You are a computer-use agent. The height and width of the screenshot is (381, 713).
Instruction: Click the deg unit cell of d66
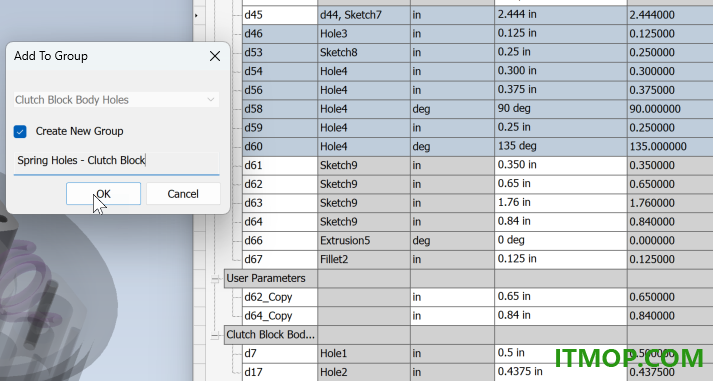[452, 241]
